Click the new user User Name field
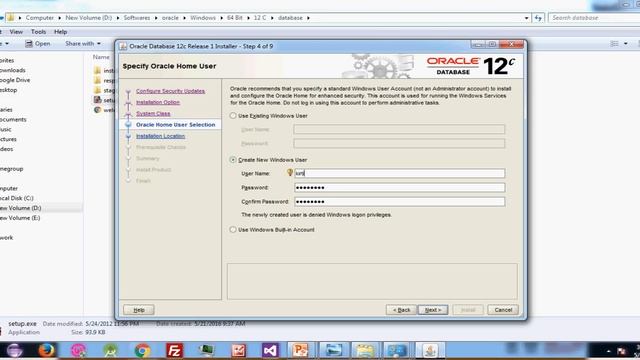 click(400, 173)
